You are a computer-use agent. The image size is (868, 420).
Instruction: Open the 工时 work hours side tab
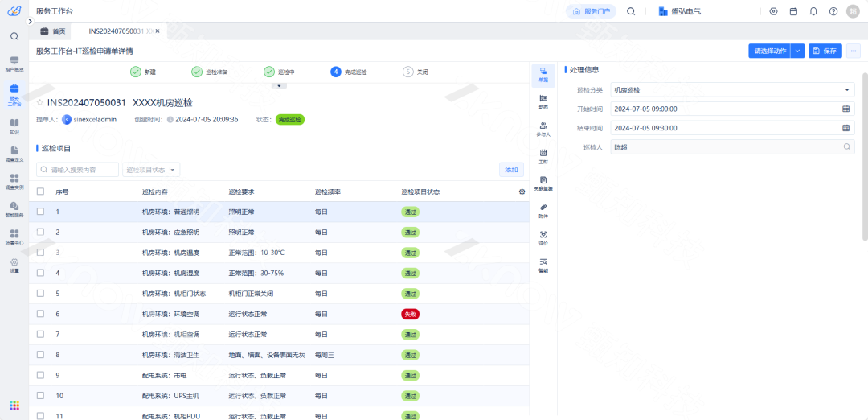pos(543,156)
